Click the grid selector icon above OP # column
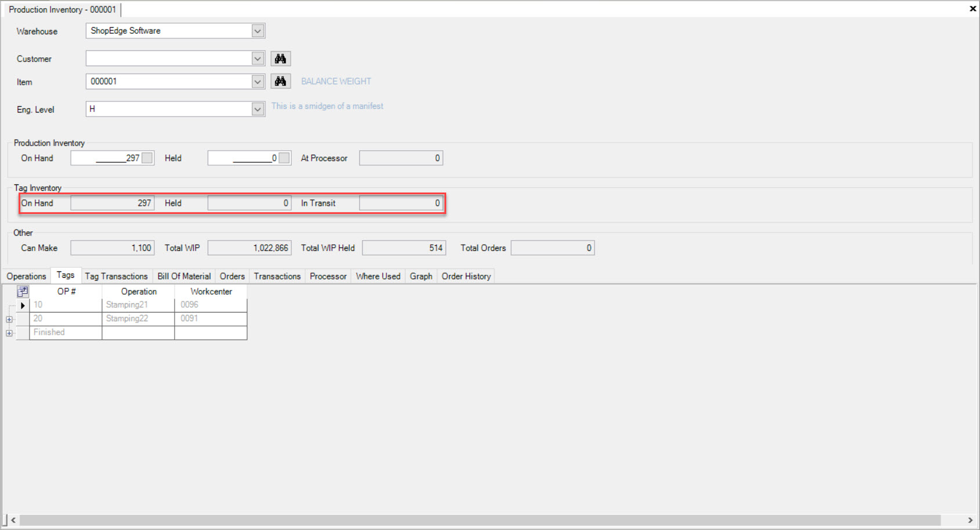The height and width of the screenshot is (530, 980). point(23,291)
